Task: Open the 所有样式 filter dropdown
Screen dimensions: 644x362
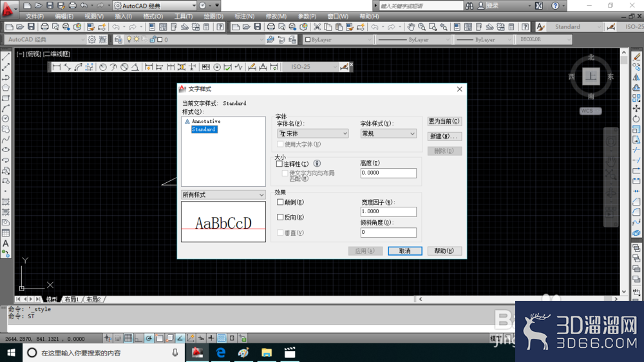Action: coord(223,195)
